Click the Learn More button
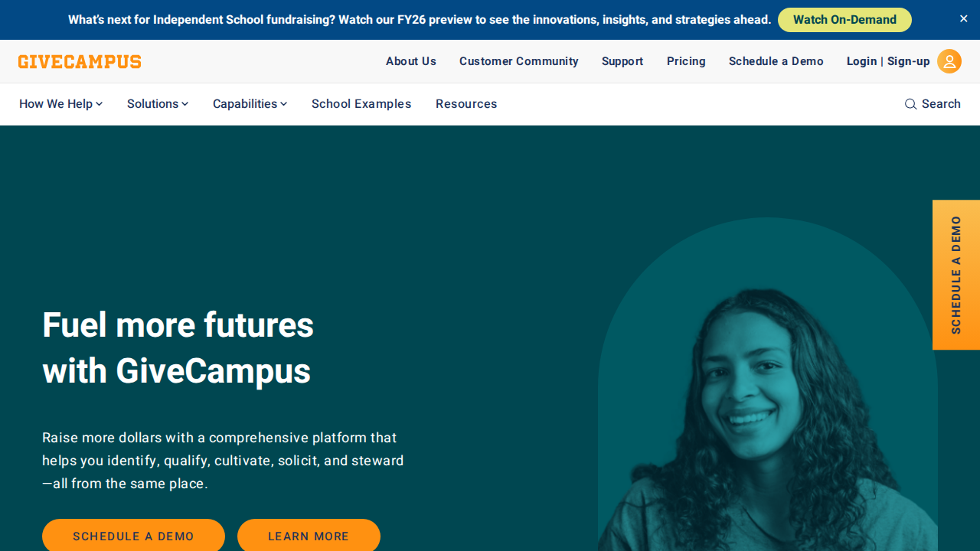This screenshot has height=551, width=980. click(x=309, y=536)
